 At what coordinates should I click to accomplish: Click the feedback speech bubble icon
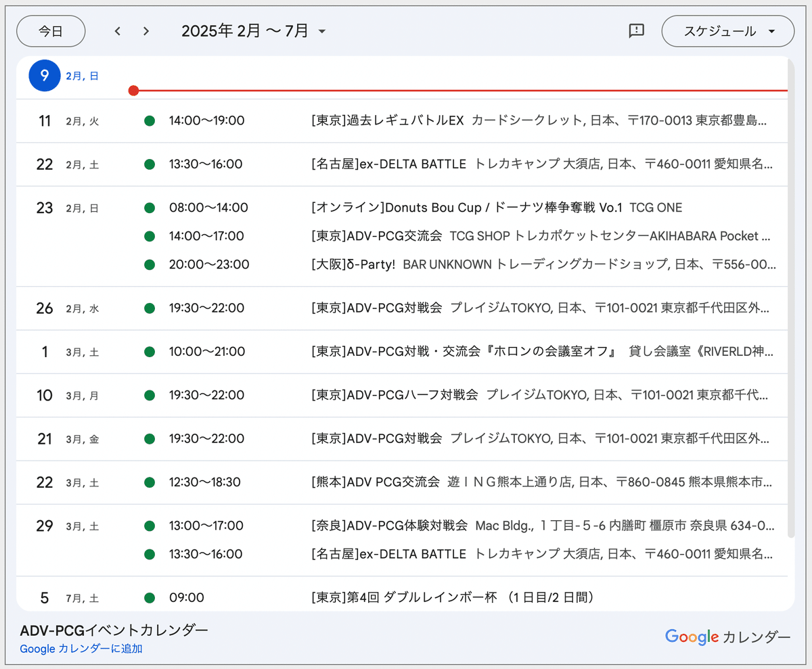click(636, 31)
